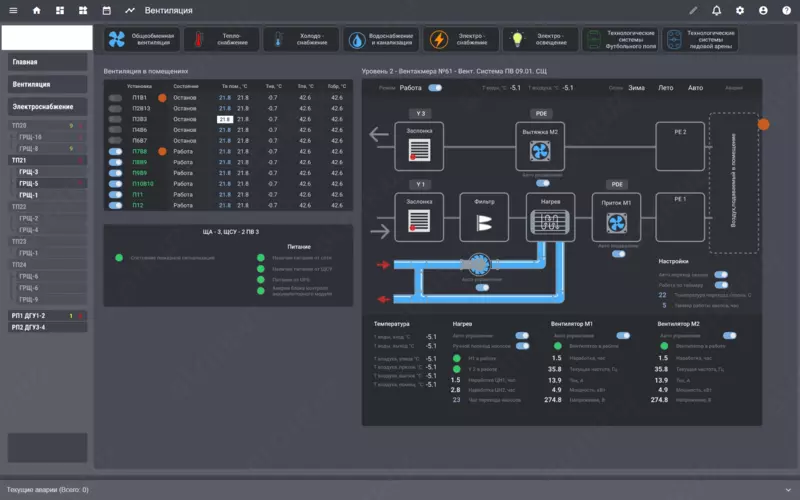Select Зима season mode
This screenshot has width=800, height=500.
(636, 88)
